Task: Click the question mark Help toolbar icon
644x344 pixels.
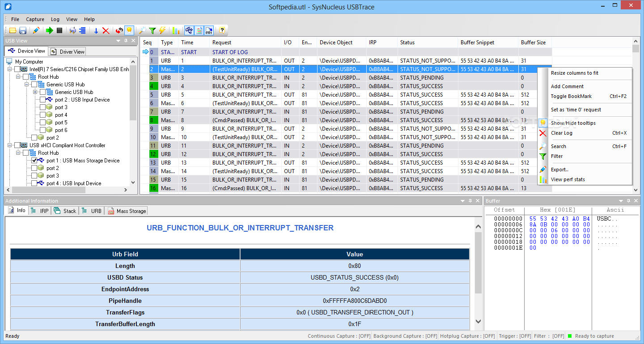Action: pos(222,30)
